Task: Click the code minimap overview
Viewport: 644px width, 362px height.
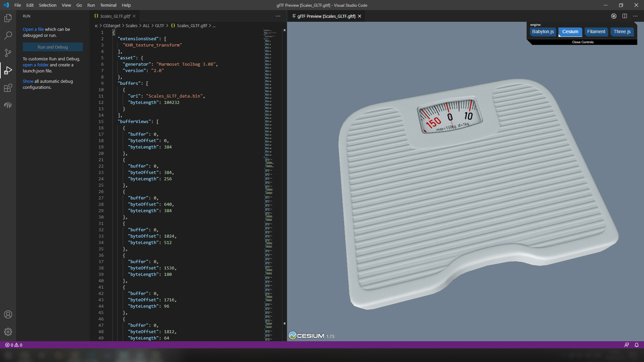Action: (273, 184)
